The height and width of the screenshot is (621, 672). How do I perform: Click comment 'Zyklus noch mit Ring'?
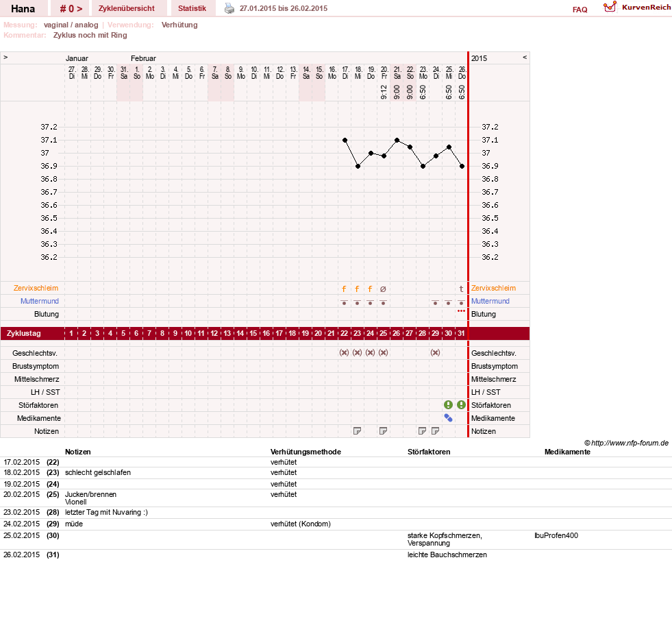pyautogui.click(x=90, y=35)
